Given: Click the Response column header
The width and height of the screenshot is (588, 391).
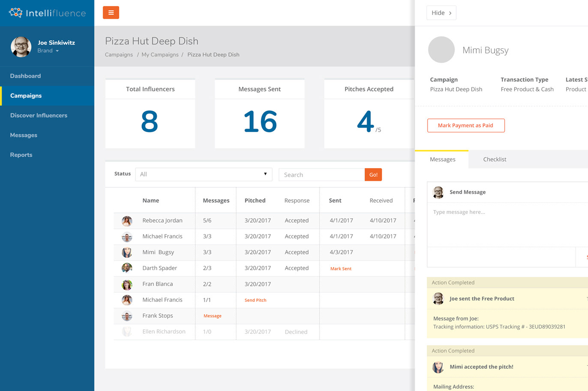Looking at the screenshot, I should point(297,200).
